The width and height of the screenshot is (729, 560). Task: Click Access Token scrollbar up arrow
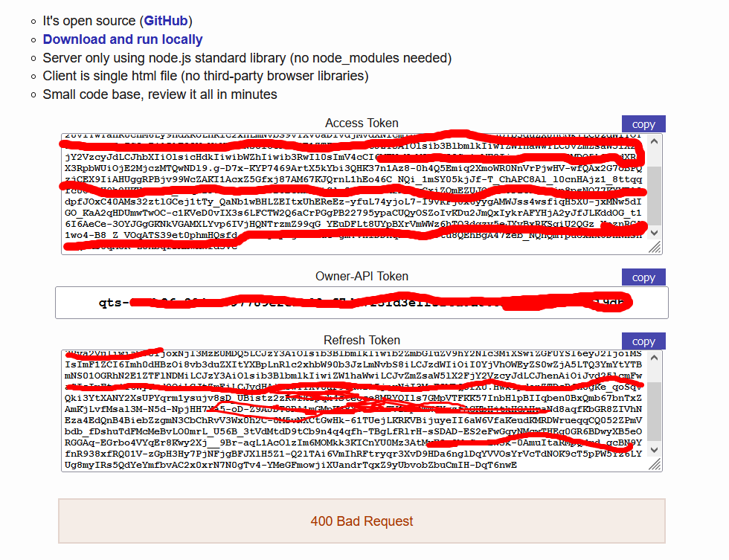pos(654,141)
